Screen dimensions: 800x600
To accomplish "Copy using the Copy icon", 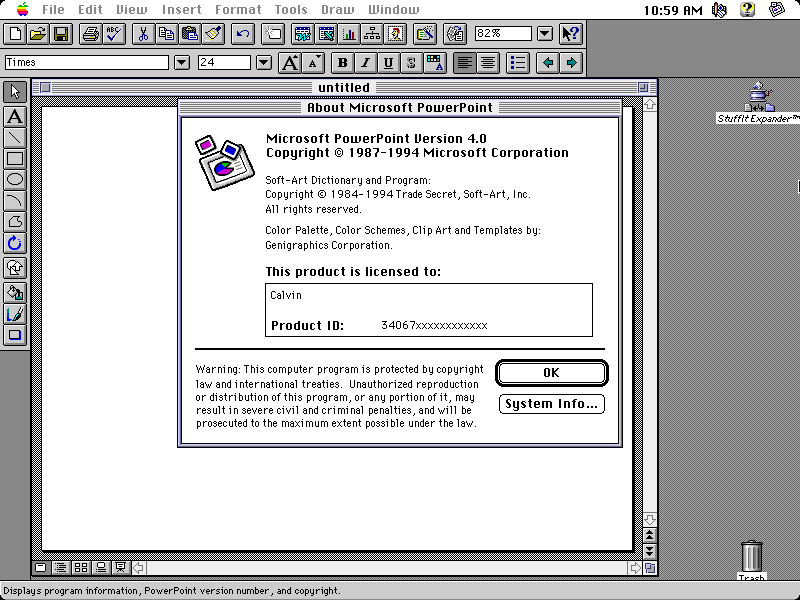I will pos(166,34).
